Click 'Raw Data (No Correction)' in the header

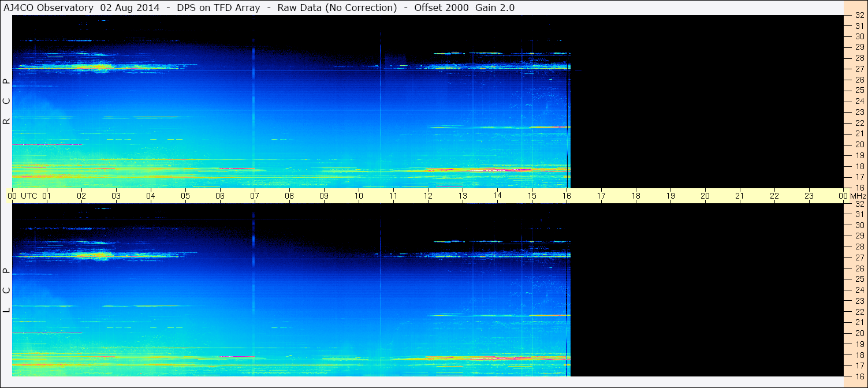tap(337, 8)
